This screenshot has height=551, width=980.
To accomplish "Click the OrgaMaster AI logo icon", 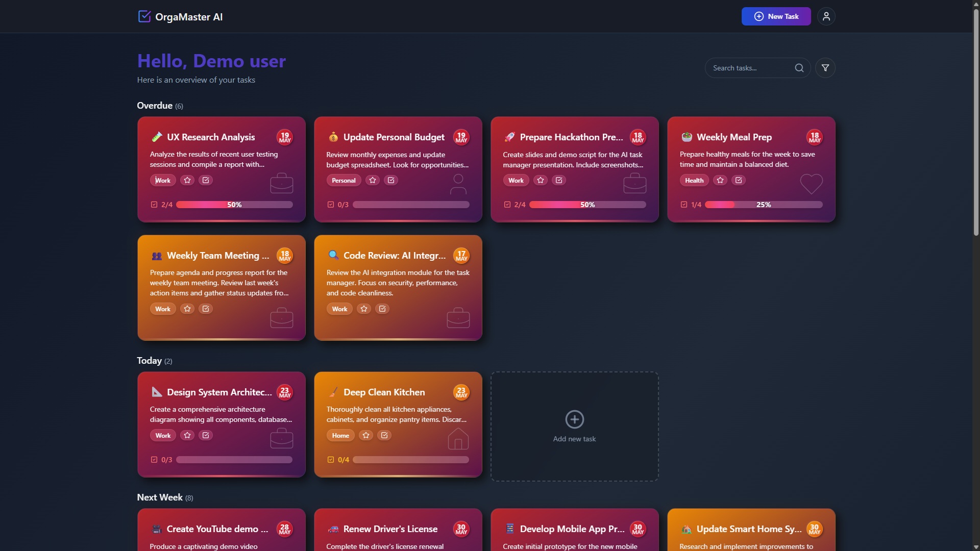I will pos(144,16).
